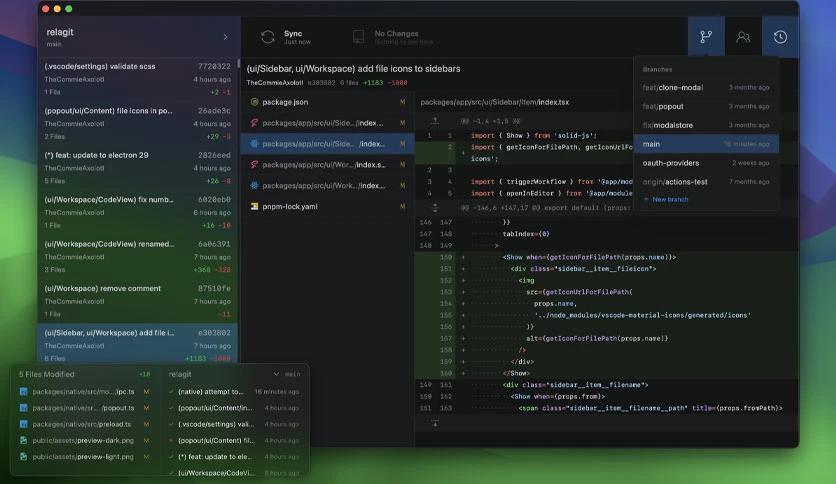Open the relagit repository chevron
Image resolution: width=836 pixels, height=484 pixels.
click(226, 37)
